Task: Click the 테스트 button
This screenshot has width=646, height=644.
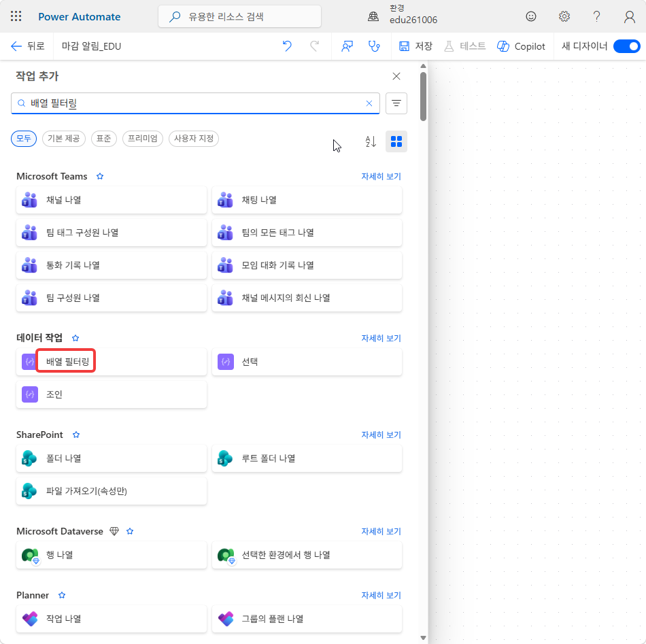Action: point(465,46)
